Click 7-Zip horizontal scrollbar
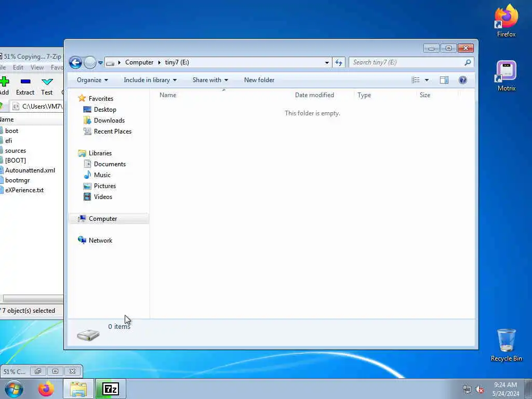This screenshot has height=399, width=532. click(x=33, y=299)
